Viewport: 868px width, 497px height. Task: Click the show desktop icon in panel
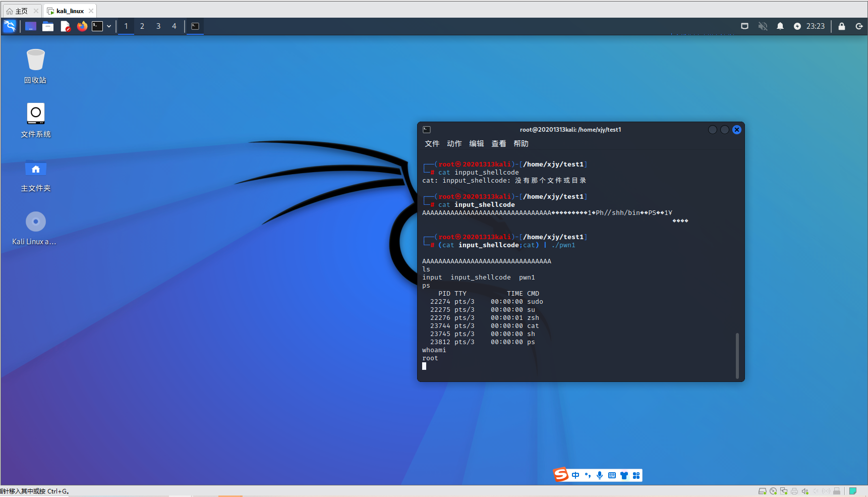tap(31, 26)
